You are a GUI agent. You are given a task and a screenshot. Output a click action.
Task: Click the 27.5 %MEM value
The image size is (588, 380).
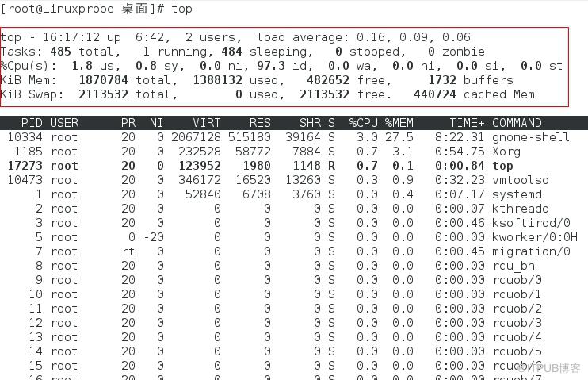click(x=399, y=137)
